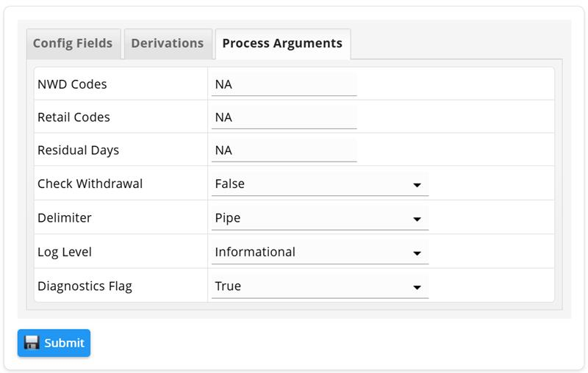Select the Process Arguments tab
Image resolution: width=588 pixels, height=373 pixels.
click(282, 43)
